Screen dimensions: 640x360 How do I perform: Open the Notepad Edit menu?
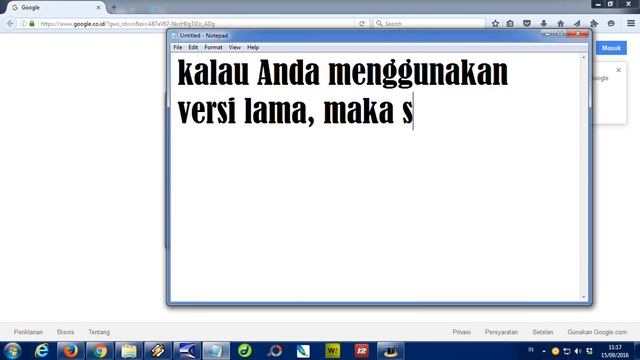[193, 47]
